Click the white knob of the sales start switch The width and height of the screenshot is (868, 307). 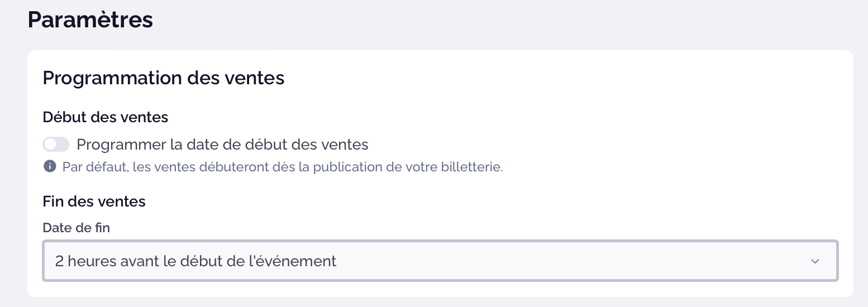click(x=51, y=145)
